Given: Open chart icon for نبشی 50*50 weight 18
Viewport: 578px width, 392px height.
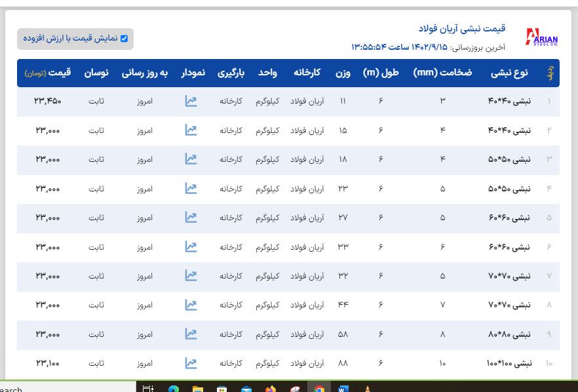Looking at the screenshot, I should click(x=191, y=159).
